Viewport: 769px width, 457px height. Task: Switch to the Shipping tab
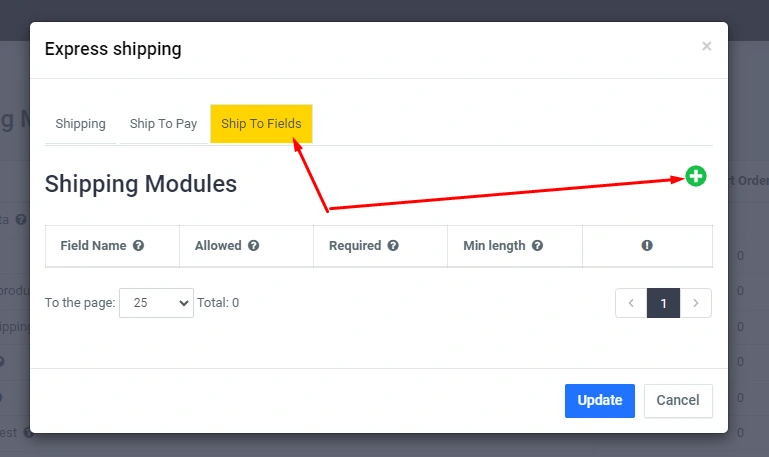80,124
